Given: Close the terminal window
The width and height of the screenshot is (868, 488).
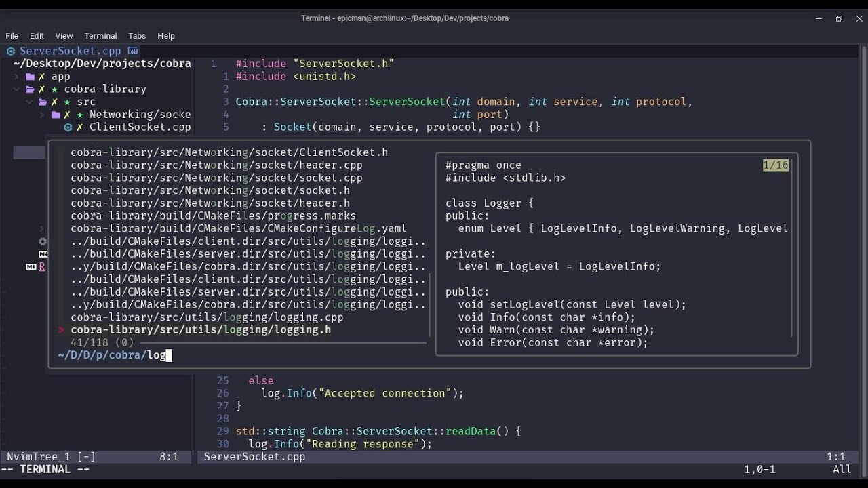Looking at the screenshot, I should [x=859, y=19].
